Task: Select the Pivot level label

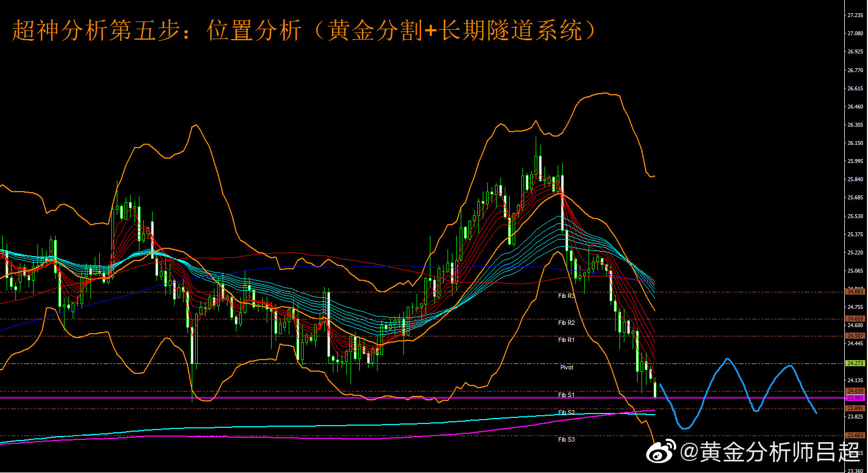Action: tap(567, 367)
